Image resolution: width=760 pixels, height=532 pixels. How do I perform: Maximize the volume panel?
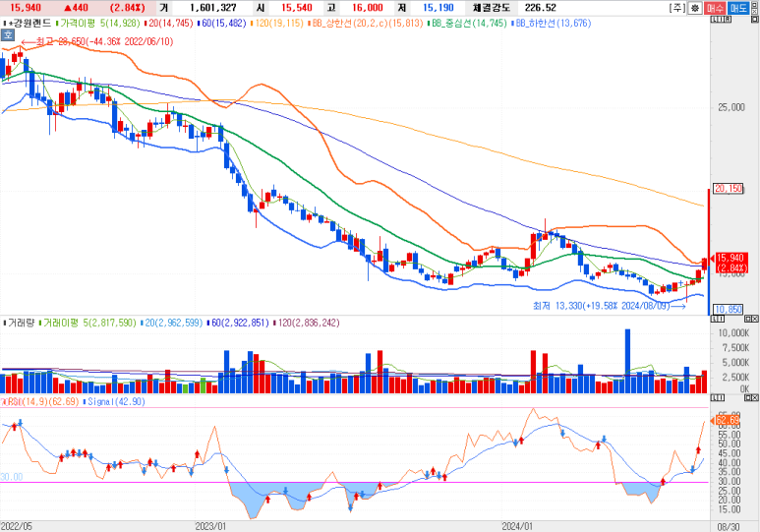point(747,319)
